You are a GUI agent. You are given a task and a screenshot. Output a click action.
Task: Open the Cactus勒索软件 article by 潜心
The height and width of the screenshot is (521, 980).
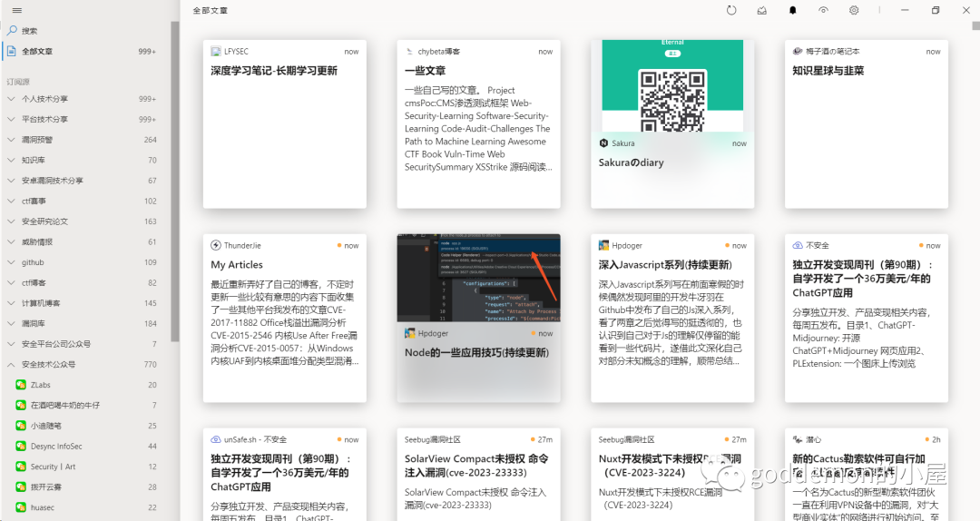[867, 475]
